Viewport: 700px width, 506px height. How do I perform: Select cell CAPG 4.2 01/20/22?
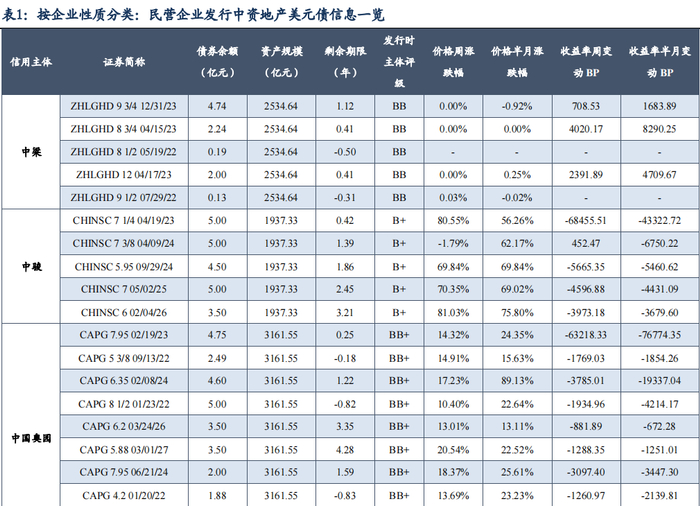click(124, 495)
